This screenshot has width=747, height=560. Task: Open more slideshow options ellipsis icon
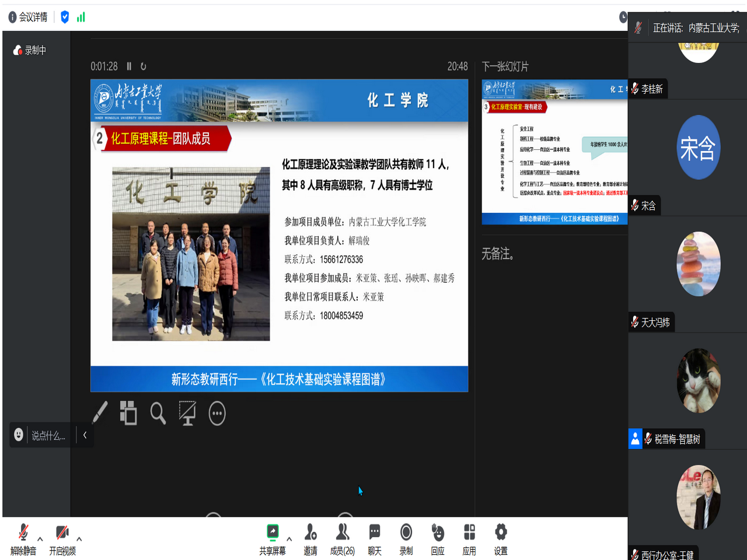pos(217,414)
